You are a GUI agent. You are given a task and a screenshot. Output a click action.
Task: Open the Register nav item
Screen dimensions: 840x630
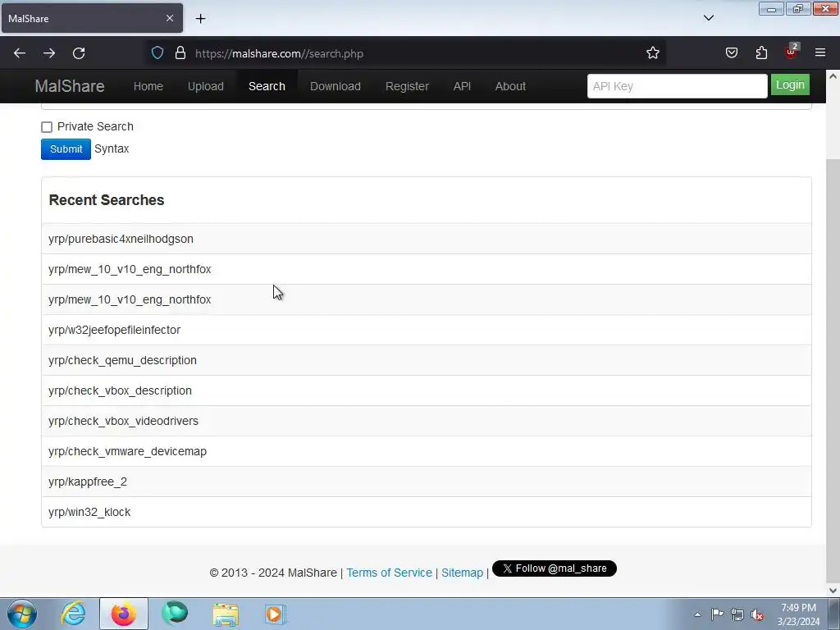407,86
